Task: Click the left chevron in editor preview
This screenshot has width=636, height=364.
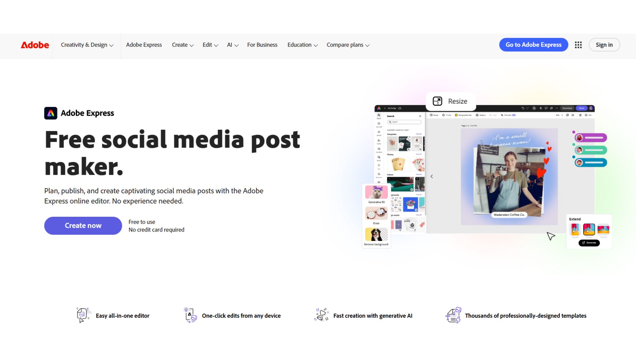Action: (432, 176)
